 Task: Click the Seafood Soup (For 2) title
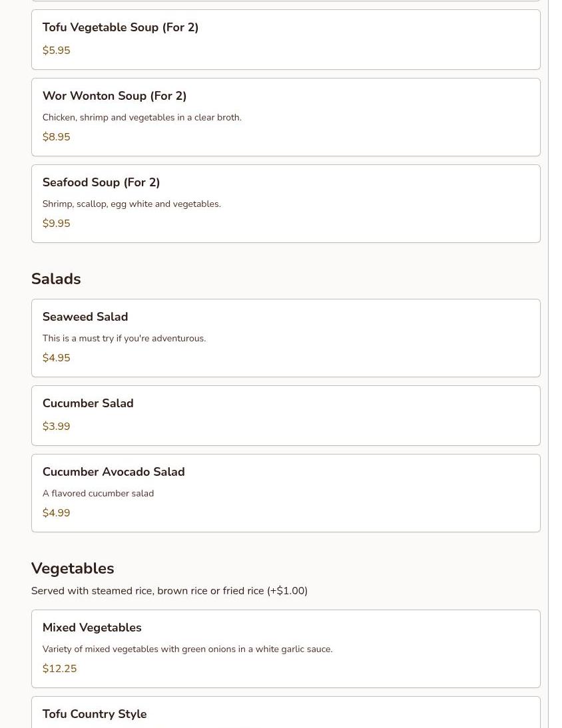coord(101,182)
